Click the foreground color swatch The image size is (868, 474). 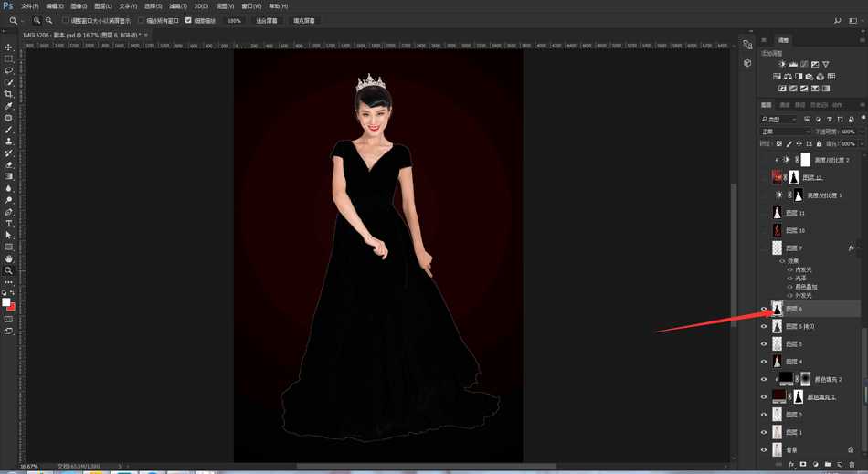pyautogui.click(x=5, y=302)
